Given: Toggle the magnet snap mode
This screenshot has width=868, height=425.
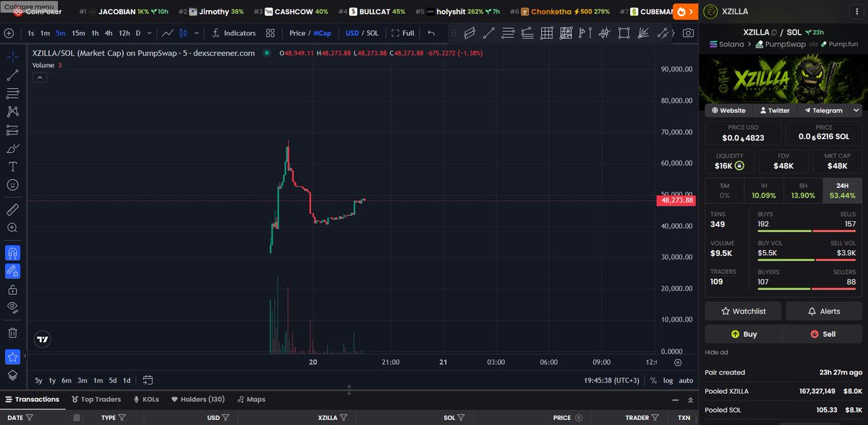Looking at the screenshot, I should pyautogui.click(x=12, y=253).
